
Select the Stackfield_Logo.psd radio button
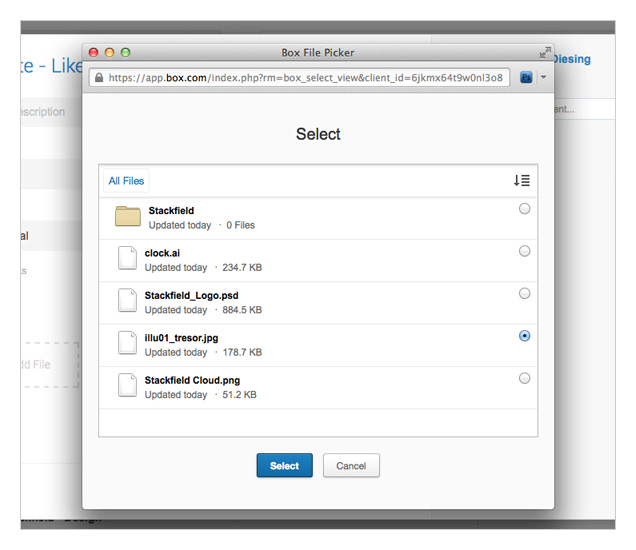click(x=524, y=293)
